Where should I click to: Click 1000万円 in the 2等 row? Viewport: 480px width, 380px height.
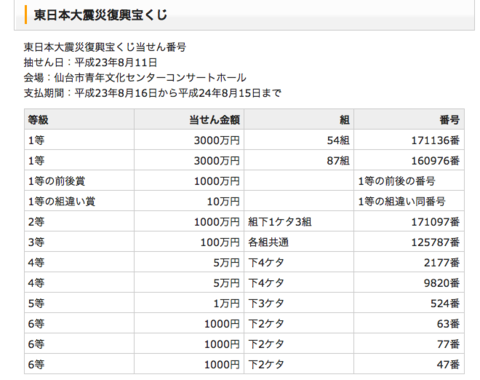coord(217,222)
